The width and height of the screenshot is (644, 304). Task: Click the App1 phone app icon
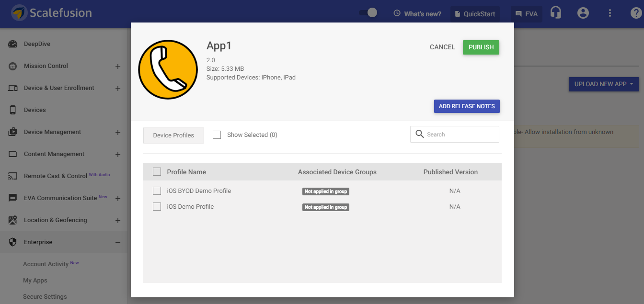(168, 69)
